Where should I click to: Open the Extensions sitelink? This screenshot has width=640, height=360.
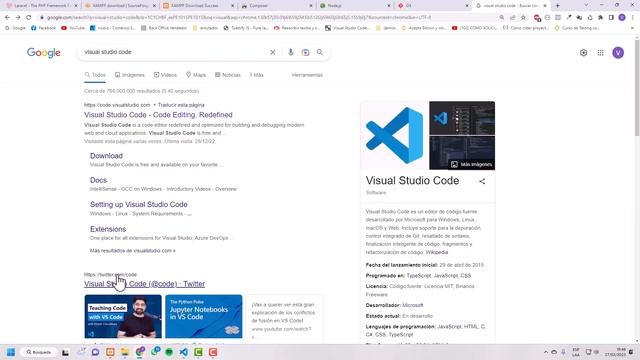(x=108, y=229)
